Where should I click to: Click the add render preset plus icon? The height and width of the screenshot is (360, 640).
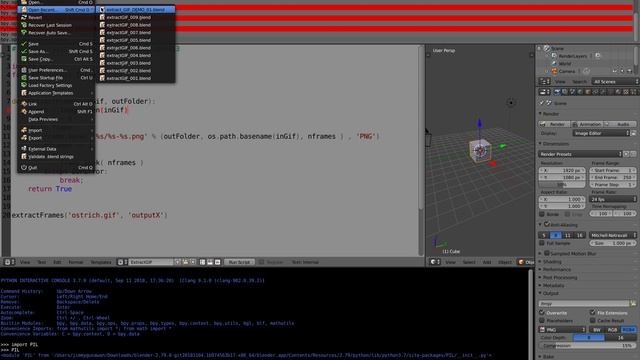626,154
